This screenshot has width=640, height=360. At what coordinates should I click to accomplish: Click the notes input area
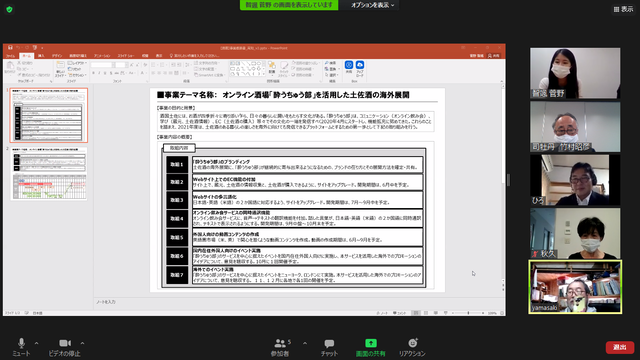tap(298, 302)
